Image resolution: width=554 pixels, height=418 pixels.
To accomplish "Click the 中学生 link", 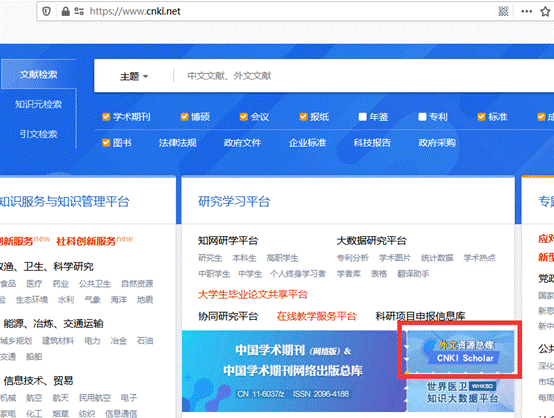I will click(250, 274).
